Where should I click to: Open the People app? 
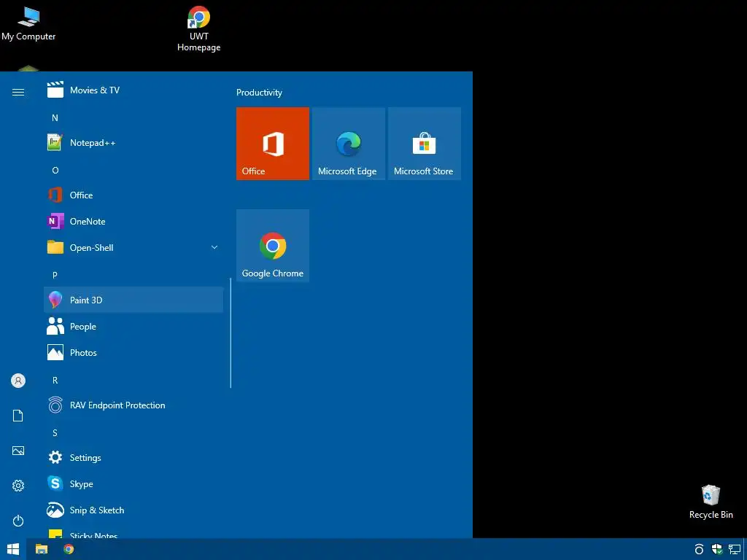pos(133,326)
